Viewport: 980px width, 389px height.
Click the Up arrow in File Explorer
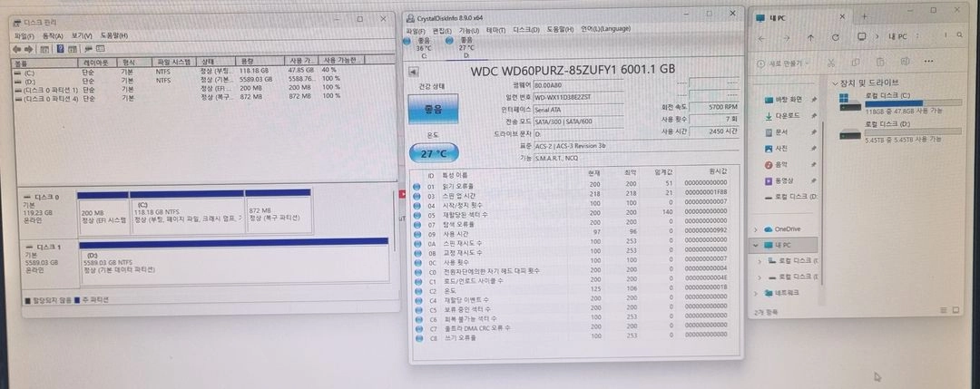(x=810, y=37)
